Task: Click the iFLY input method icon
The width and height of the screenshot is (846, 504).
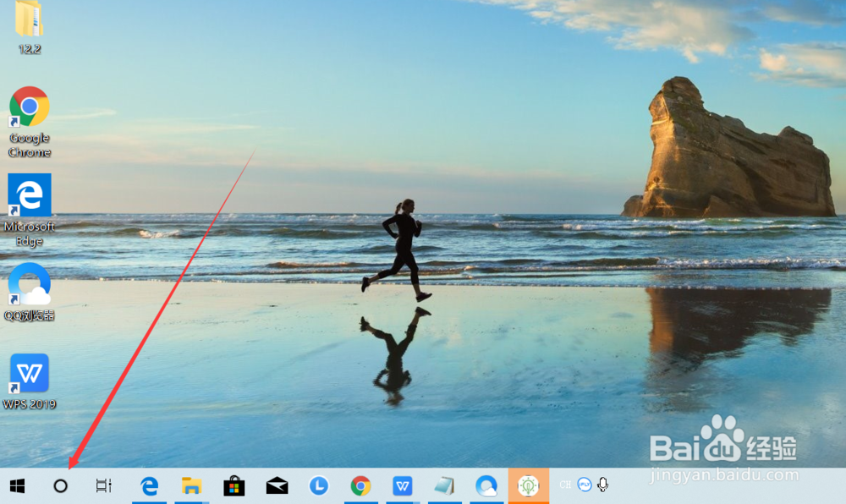Action: pos(585,485)
